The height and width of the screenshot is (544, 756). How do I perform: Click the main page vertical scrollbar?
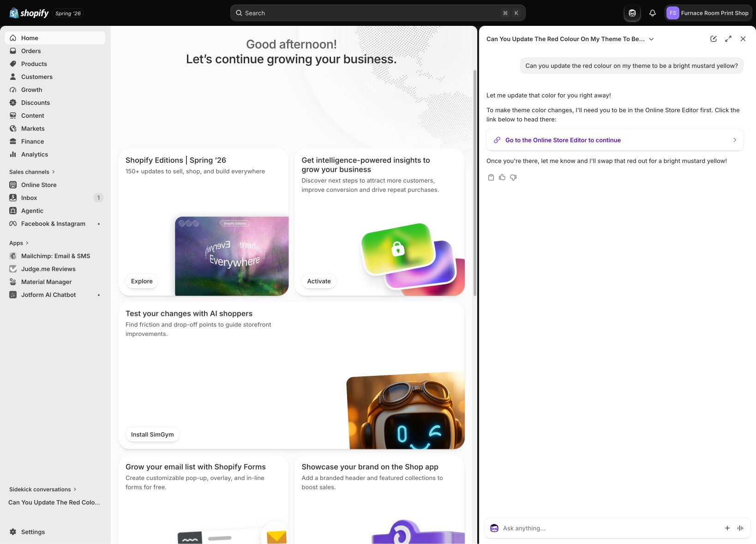[474, 182]
